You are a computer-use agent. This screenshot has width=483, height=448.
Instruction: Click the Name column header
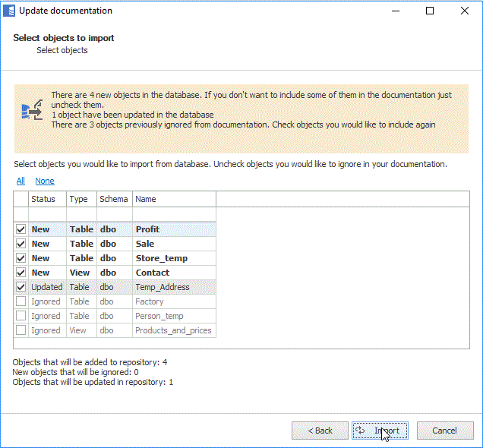click(x=174, y=199)
